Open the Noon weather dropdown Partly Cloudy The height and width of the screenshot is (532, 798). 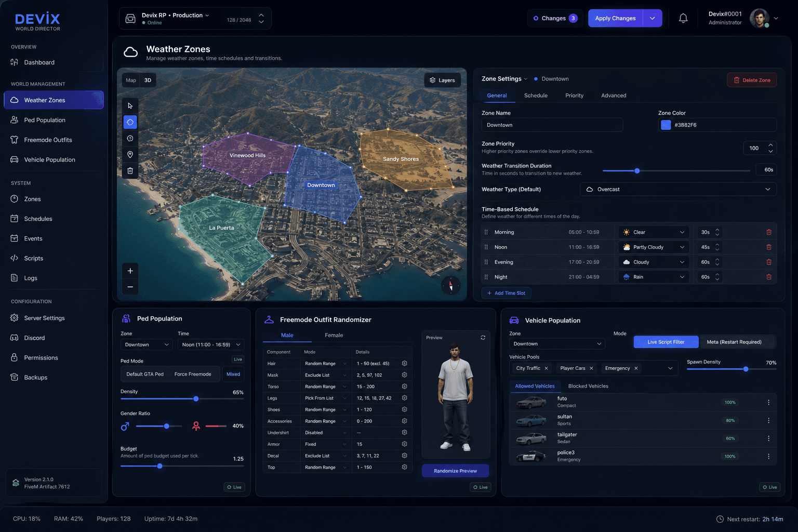pos(654,247)
